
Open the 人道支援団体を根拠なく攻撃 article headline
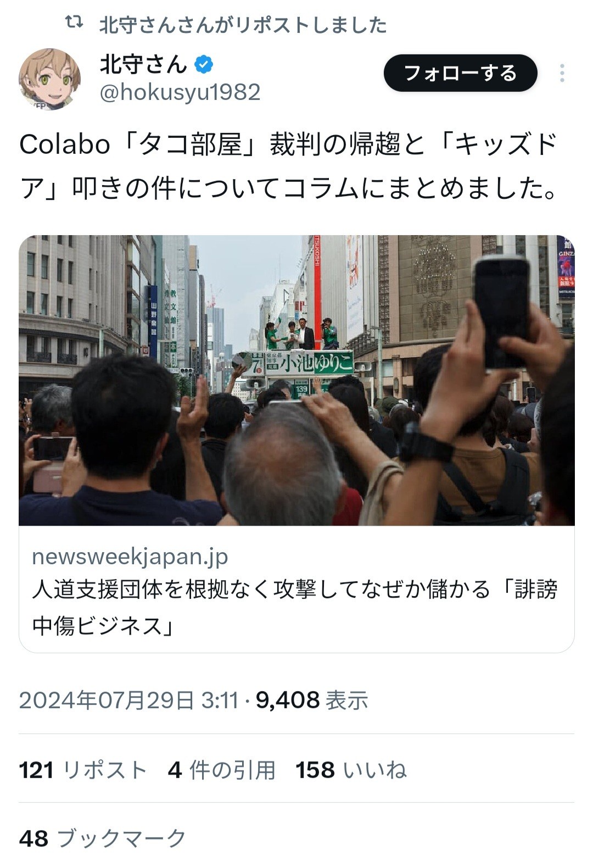pyautogui.click(x=295, y=607)
